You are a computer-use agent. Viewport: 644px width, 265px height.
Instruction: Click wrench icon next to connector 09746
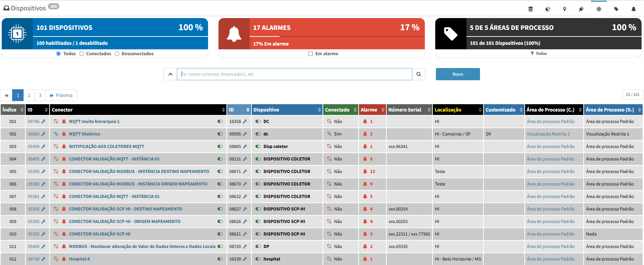point(43,121)
